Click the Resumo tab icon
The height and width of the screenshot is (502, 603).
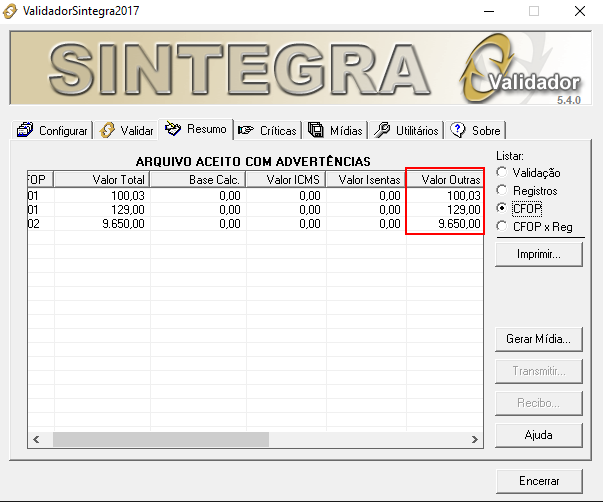click(173, 128)
